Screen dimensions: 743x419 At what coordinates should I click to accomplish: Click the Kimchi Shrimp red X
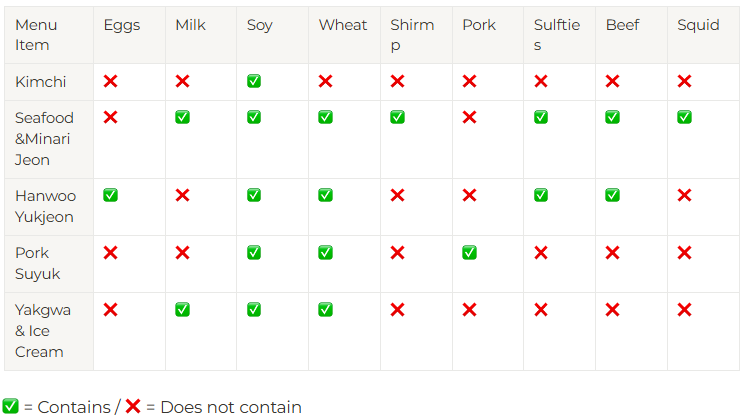click(397, 81)
